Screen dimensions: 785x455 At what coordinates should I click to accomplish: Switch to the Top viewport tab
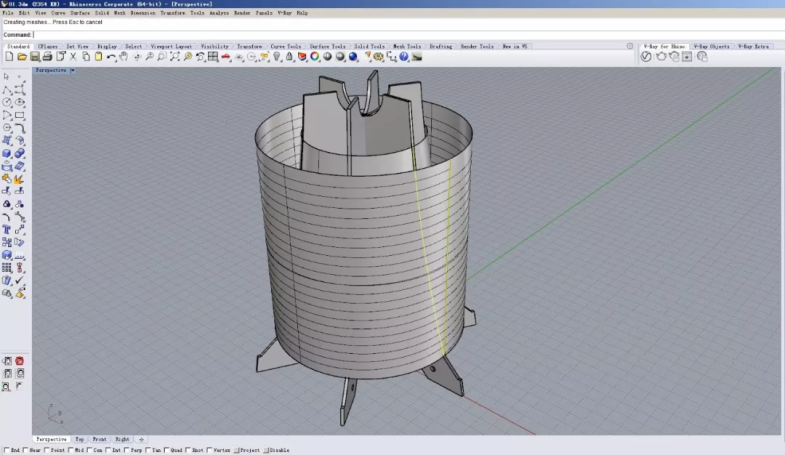tap(80, 439)
